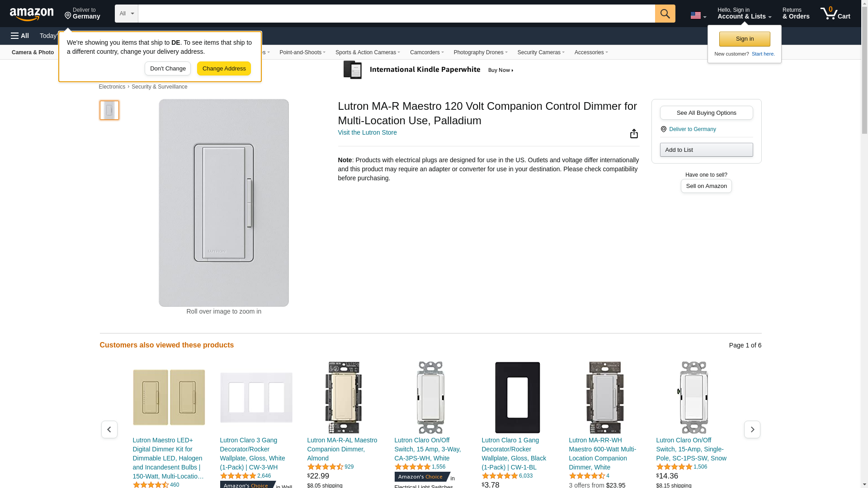Image resolution: width=868 pixels, height=488 pixels.
Task: Go to next carousel page arrow
Action: click(752, 429)
